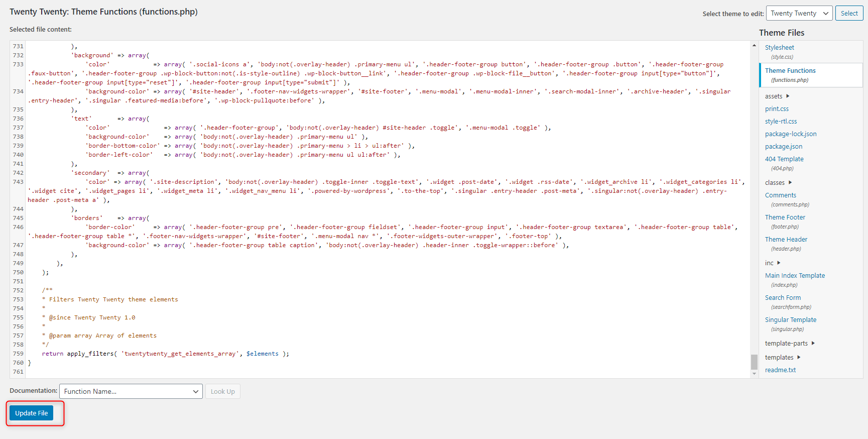Open the Function Name documentation dropdown
The height and width of the screenshot is (439, 868).
tap(131, 391)
